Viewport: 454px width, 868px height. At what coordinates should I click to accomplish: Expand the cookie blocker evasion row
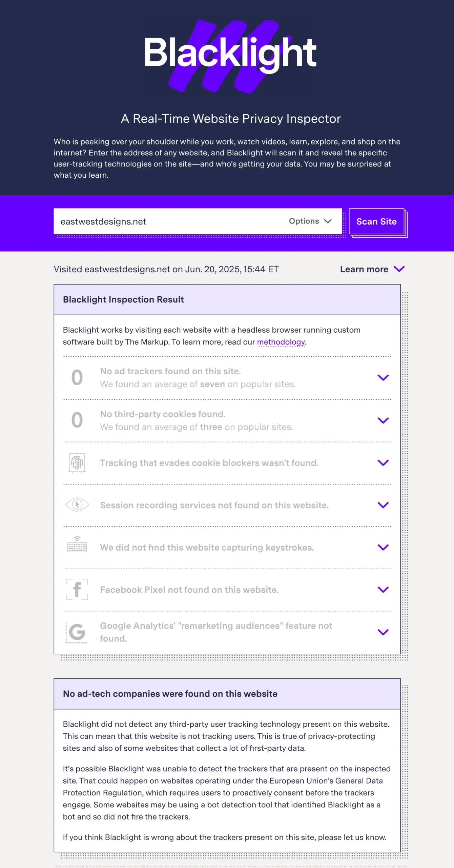383,462
